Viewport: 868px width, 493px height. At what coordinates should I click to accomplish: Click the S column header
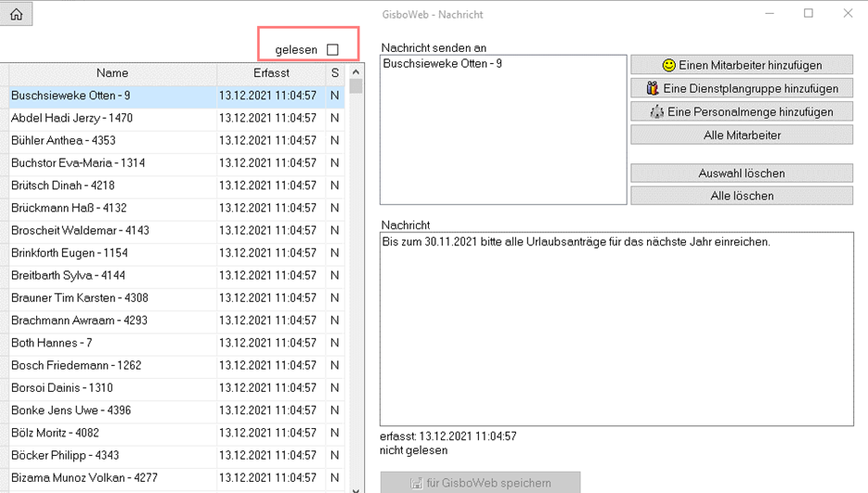pyautogui.click(x=335, y=73)
